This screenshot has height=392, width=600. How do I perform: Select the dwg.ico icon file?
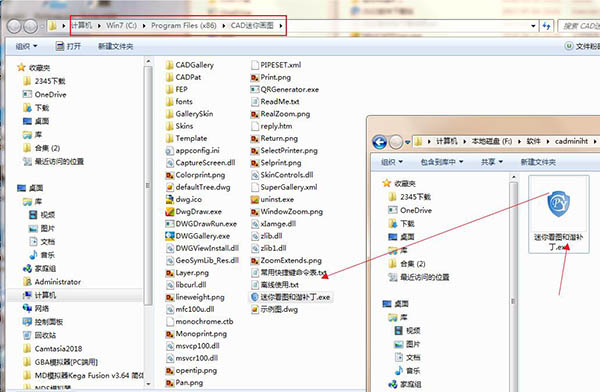[184, 199]
